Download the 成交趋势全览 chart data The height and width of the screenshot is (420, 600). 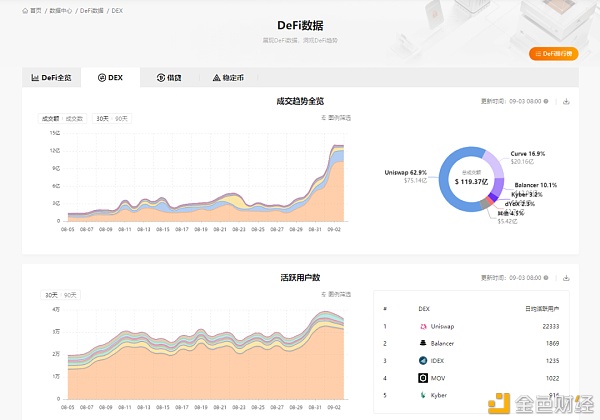click(566, 101)
